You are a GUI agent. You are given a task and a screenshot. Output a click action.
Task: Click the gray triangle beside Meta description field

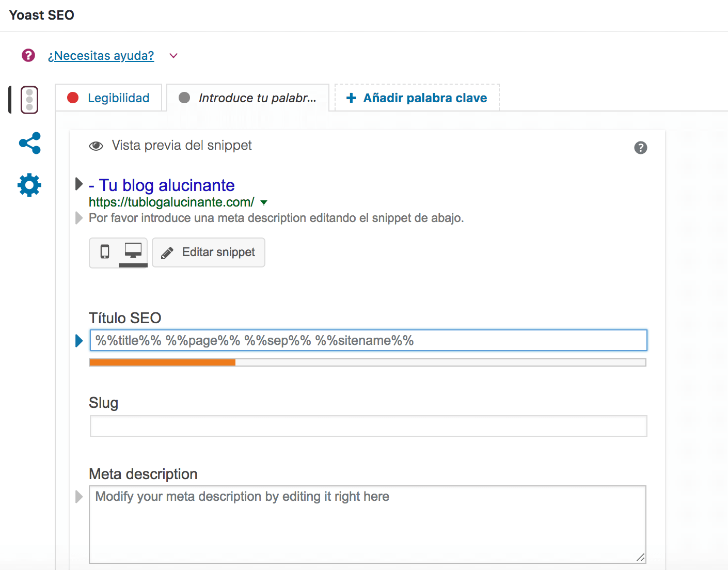tap(79, 497)
